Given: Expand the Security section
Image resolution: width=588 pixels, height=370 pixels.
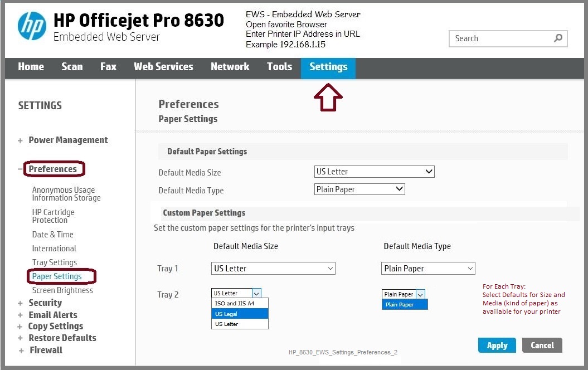Looking at the screenshot, I should [20, 303].
